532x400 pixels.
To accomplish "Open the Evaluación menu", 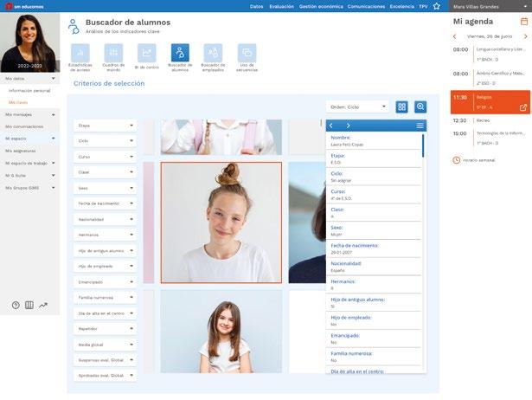I will tap(282, 6).
